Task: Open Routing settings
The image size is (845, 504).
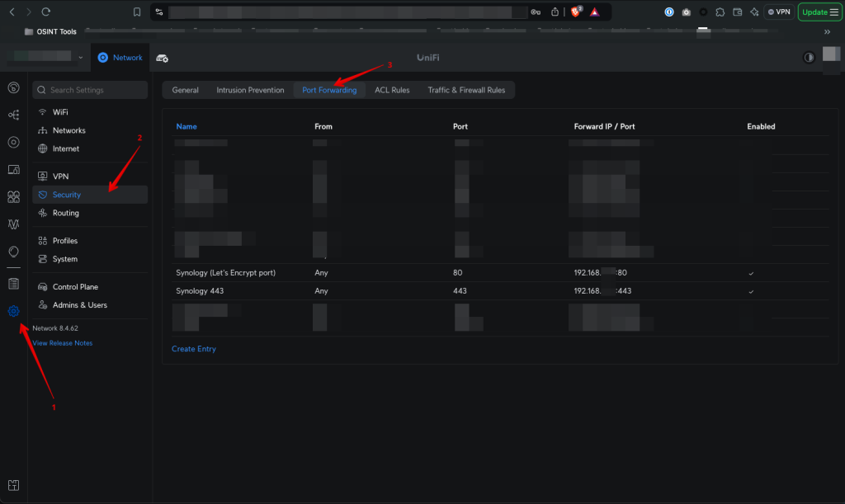Action: pos(90,213)
